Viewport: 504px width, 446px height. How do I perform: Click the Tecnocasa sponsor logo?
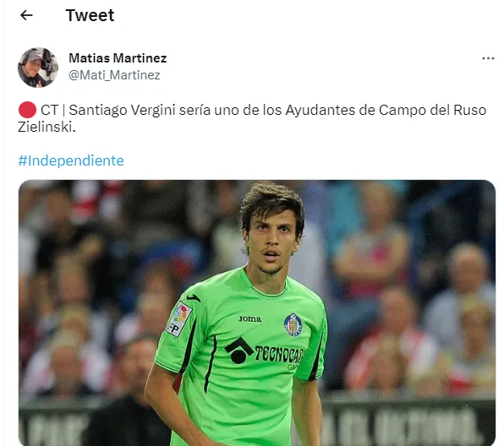[264, 351]
